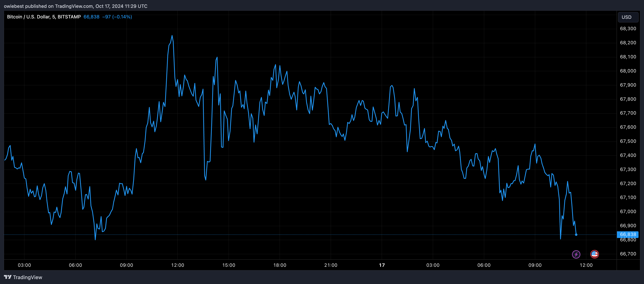Click the 15:00 time axis label
Screen dimensions: 644x284
tap(229, 265)
